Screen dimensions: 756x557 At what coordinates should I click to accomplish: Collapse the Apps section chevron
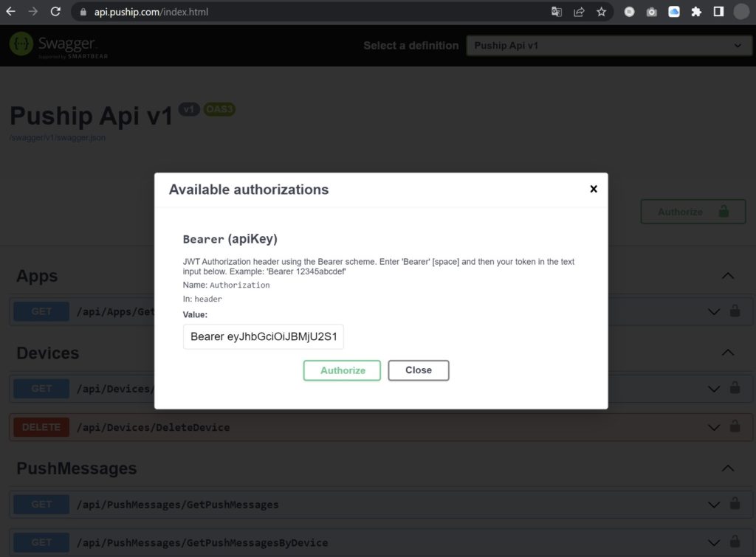[x=728, y=276]
